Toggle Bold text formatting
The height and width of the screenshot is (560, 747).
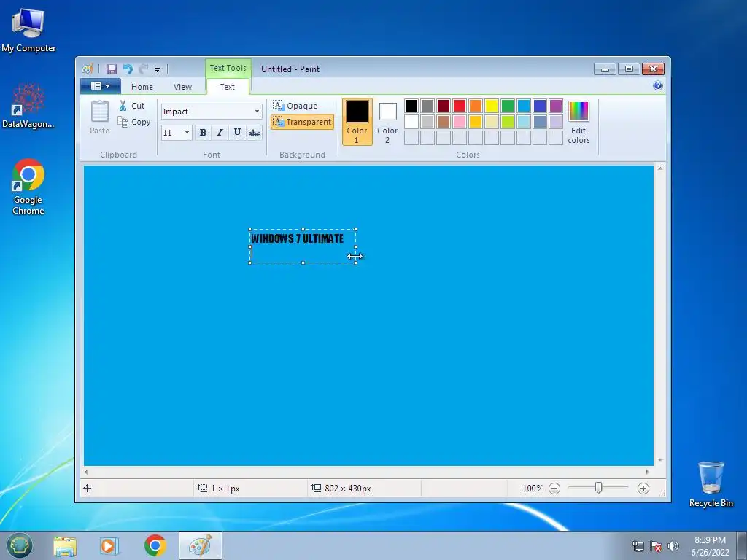(203, 133)
